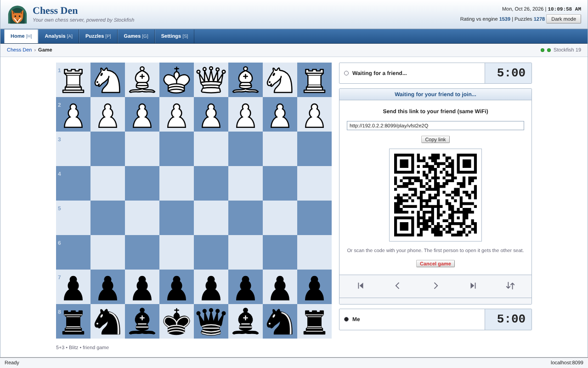588x368 pixels.
Task: Open the Home tab
Action: coord(21,36)
